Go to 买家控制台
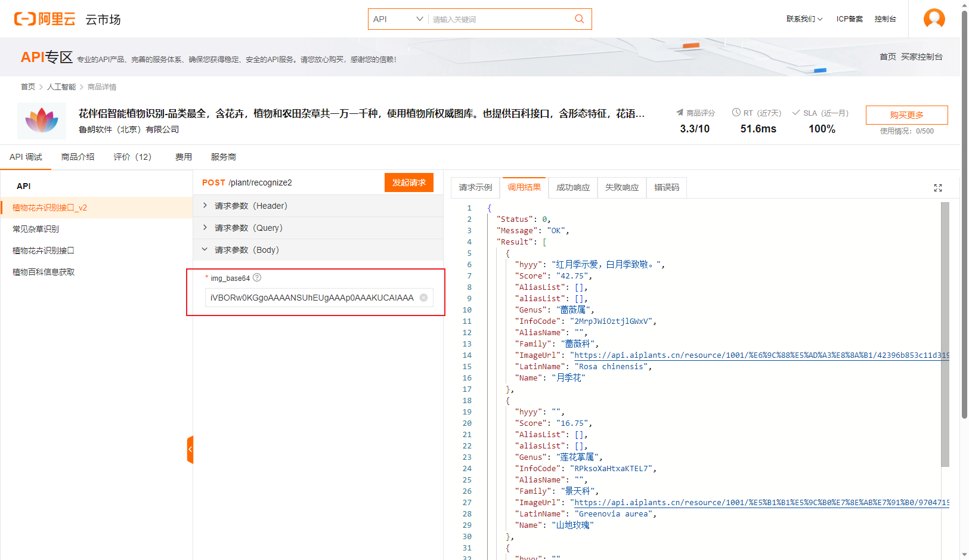969x560 pixels. coord(922,57)
